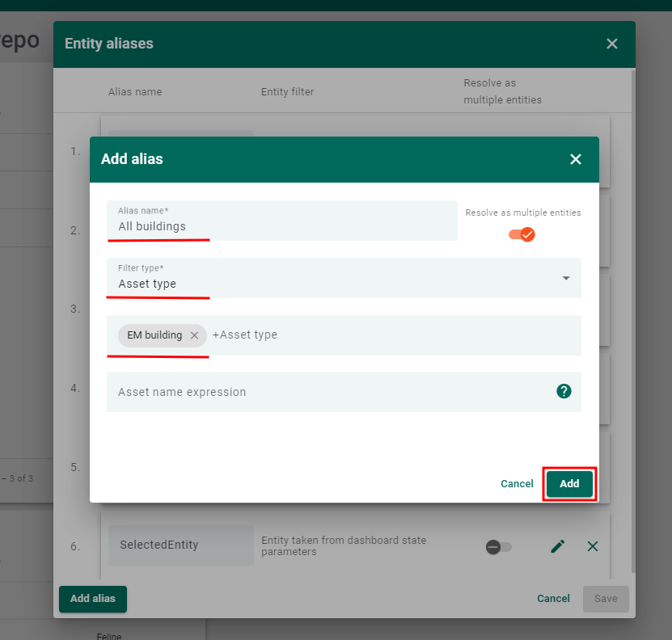The width and height of the screenshot is (672, 640).
Task: Click the Add alias button
Action: pyautogui.click(x=92, y=599)
